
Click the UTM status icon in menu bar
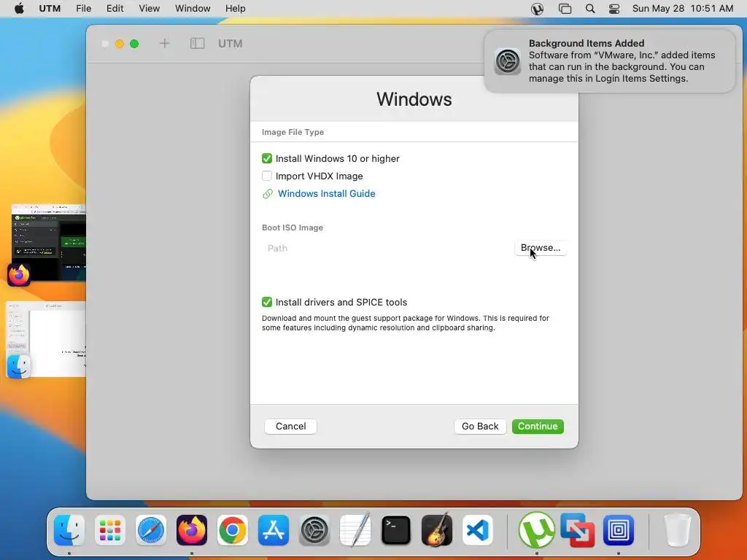click(x=538, y=9)
